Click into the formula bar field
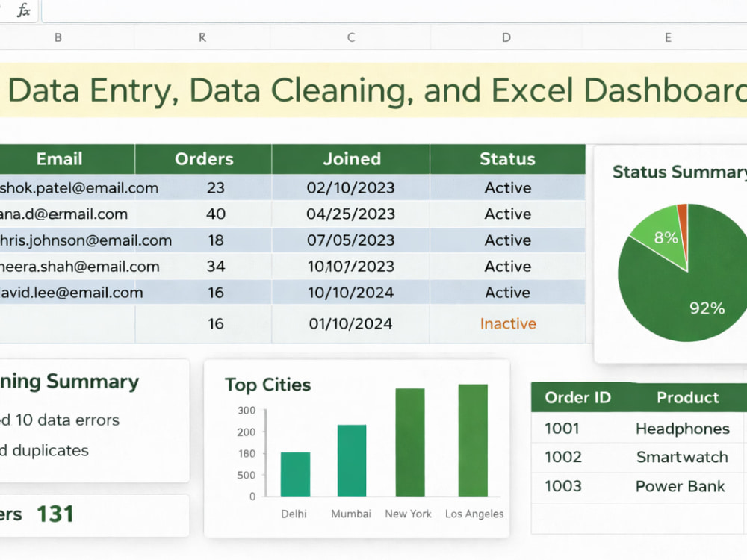 coord(394,10)
